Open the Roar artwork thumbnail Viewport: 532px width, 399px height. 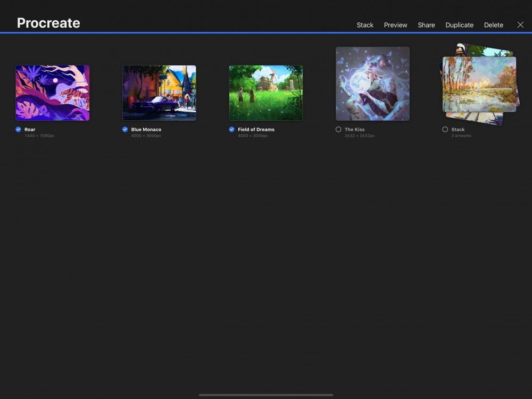[x=52, y=92]
